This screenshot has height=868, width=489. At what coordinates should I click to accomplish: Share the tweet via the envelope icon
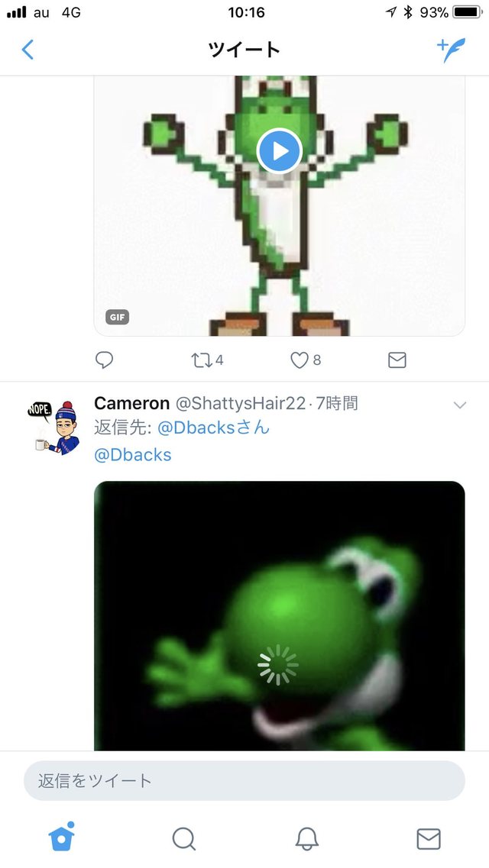pos(397,360)
